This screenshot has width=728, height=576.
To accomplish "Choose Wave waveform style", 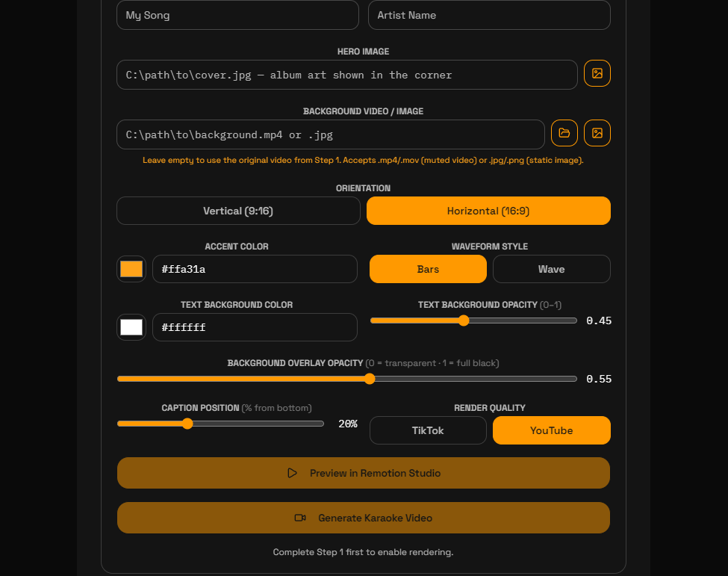I will [552, 269].
